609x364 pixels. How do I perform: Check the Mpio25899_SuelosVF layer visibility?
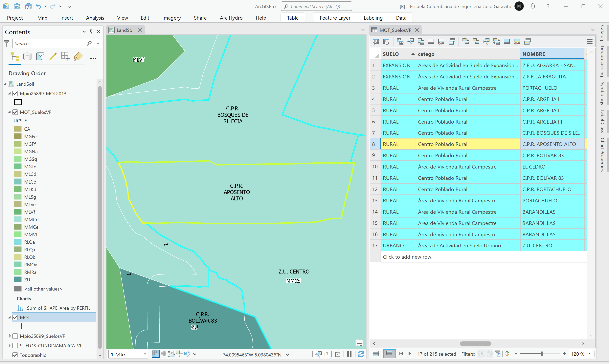pyautogui.click(x=15, y=336)
